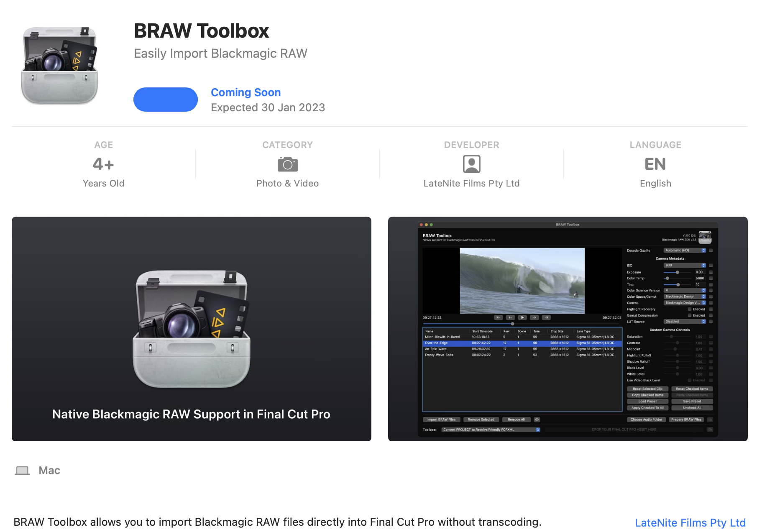Open the Native Blackmagic RAW Support screenshot

(192, 329)
